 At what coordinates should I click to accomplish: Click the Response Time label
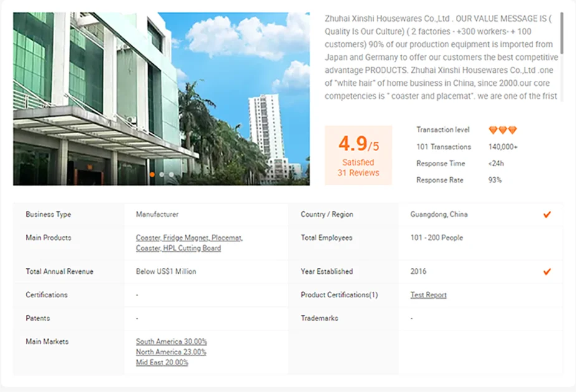441,163
